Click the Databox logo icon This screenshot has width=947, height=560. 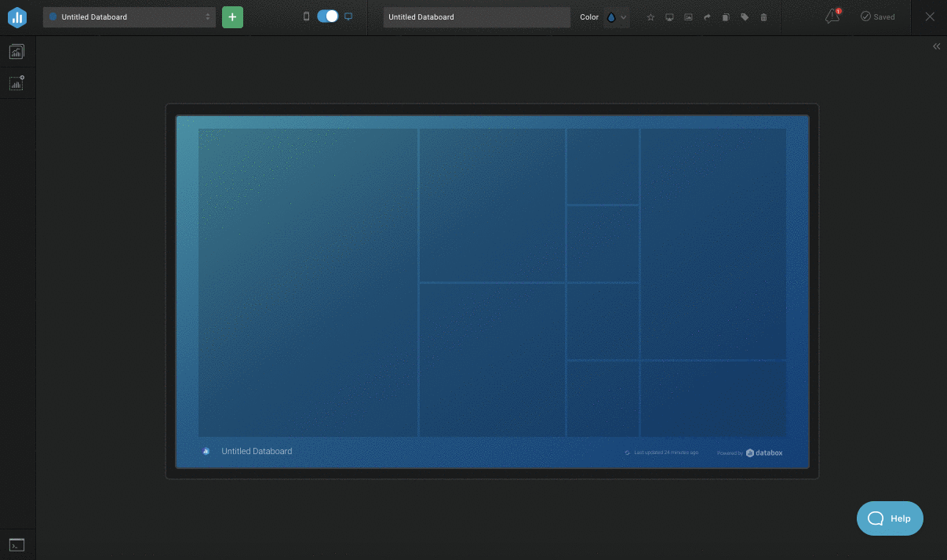(16, 16)
